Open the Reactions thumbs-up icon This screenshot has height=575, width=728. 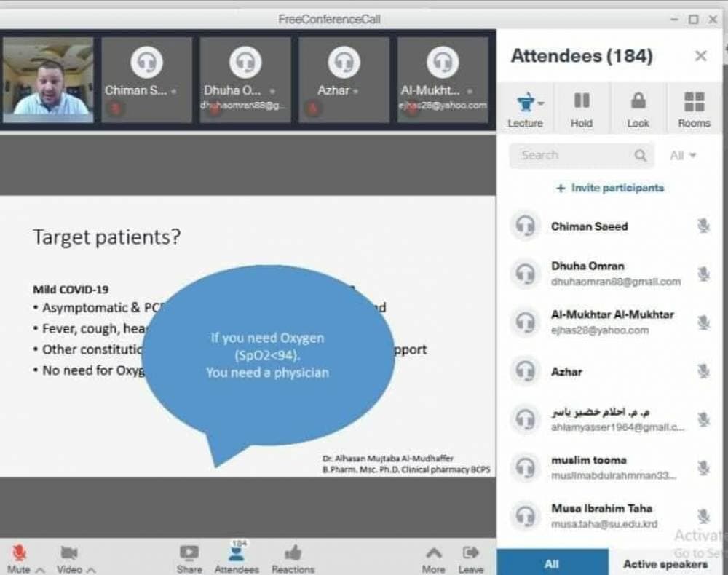[x=293, y=553]
